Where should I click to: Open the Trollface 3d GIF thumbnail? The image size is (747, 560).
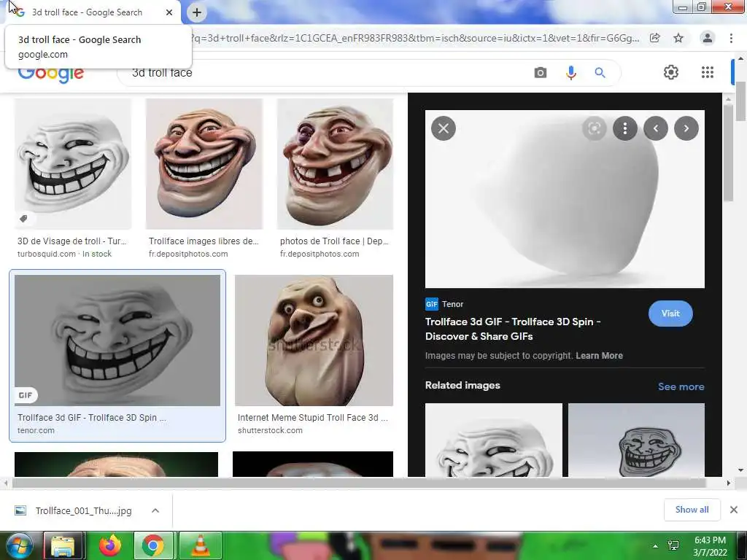(117, 340)
